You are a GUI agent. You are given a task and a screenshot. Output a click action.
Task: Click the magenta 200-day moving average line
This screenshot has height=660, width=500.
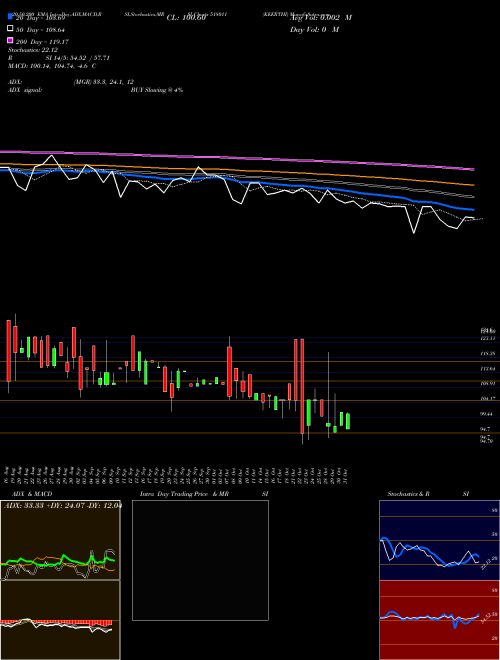click(x=237, y=158)
